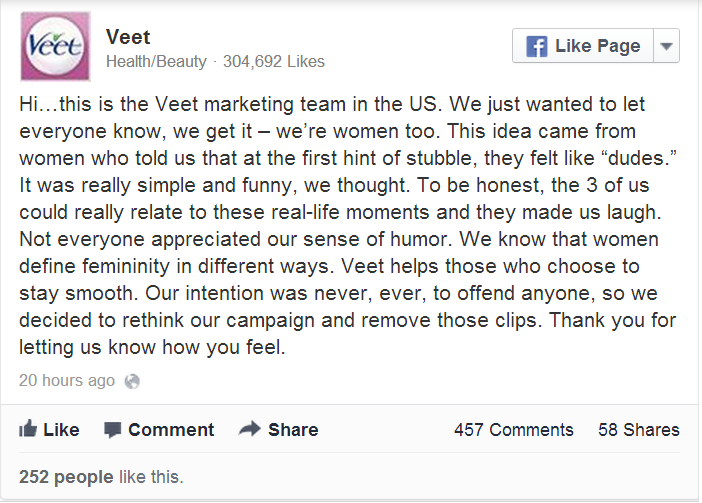Open the Veet page name link
The width and height of the screenshot is (702, 503).
(x=128, y=37)
